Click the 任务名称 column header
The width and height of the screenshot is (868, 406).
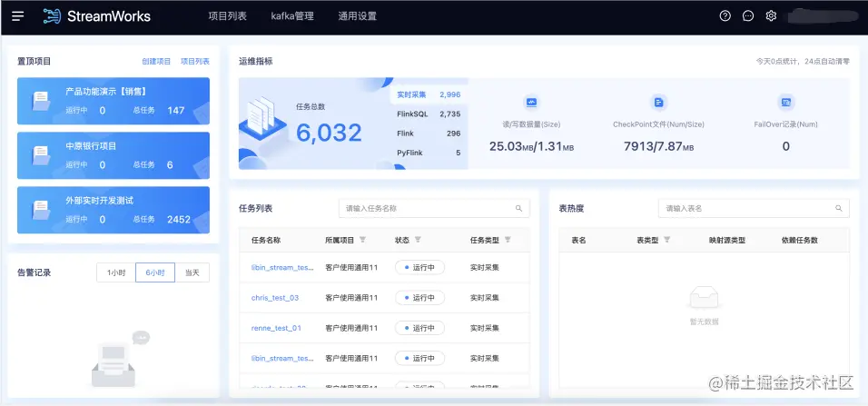coord(266,241)
